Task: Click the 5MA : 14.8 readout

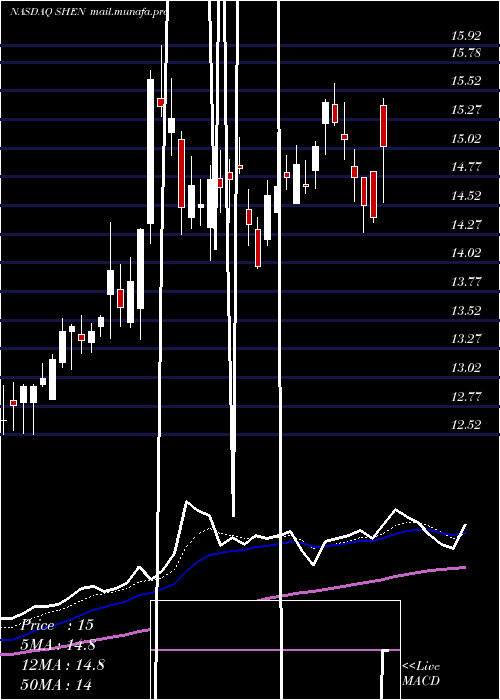Action: (58, 645)
